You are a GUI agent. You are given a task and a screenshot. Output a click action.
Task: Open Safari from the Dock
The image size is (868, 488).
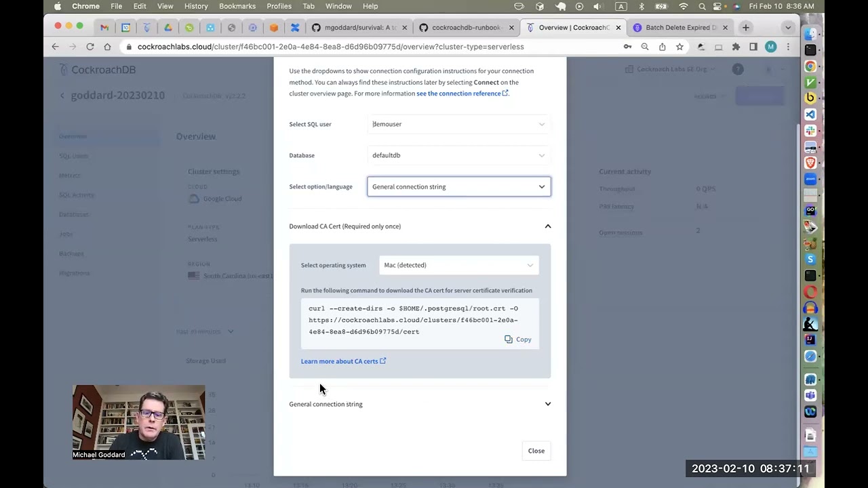[x=810, y=357]
